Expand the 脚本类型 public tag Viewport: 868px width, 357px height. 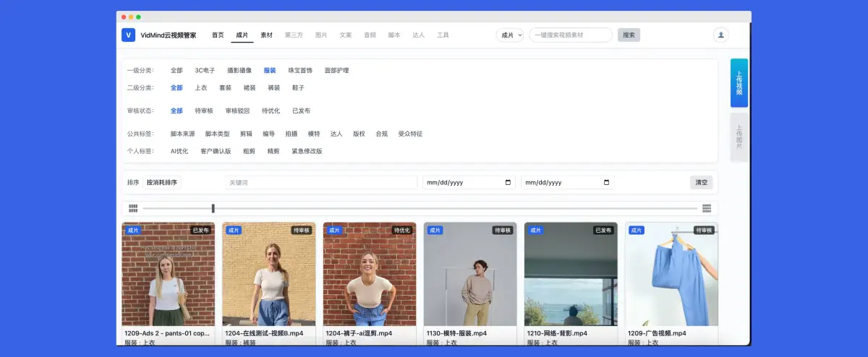click(x=218, y=134)
